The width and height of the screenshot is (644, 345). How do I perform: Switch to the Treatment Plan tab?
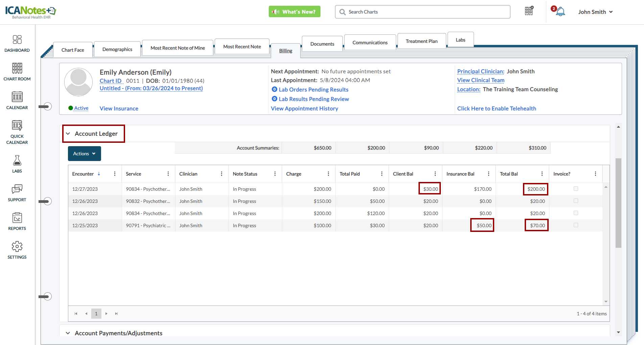[421, 41]
